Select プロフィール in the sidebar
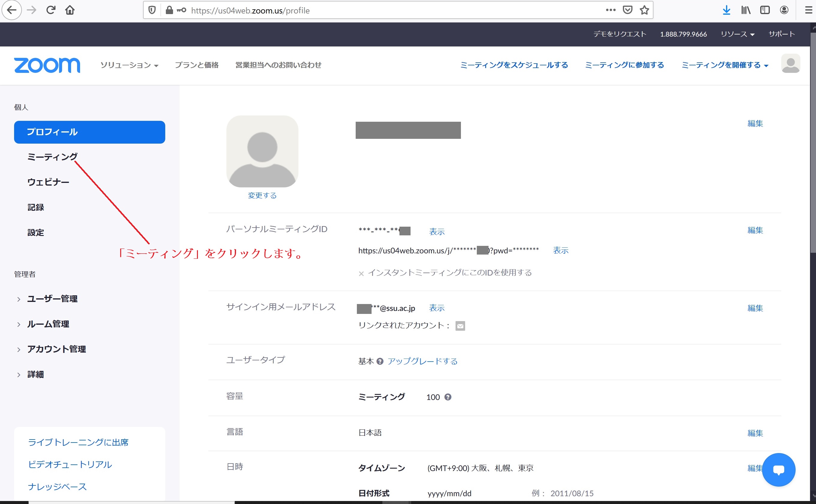The height and width of the screenshot is (504, 816). pos(90,132)
